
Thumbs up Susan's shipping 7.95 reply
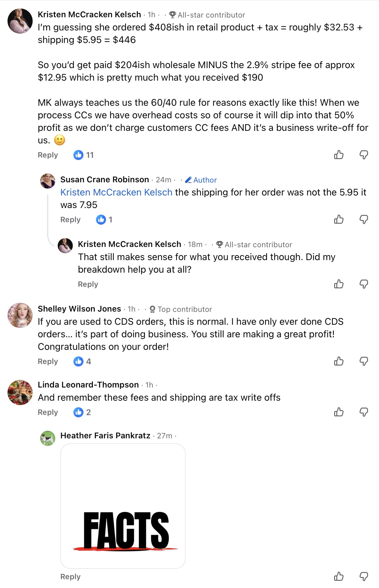coord(339,219)
